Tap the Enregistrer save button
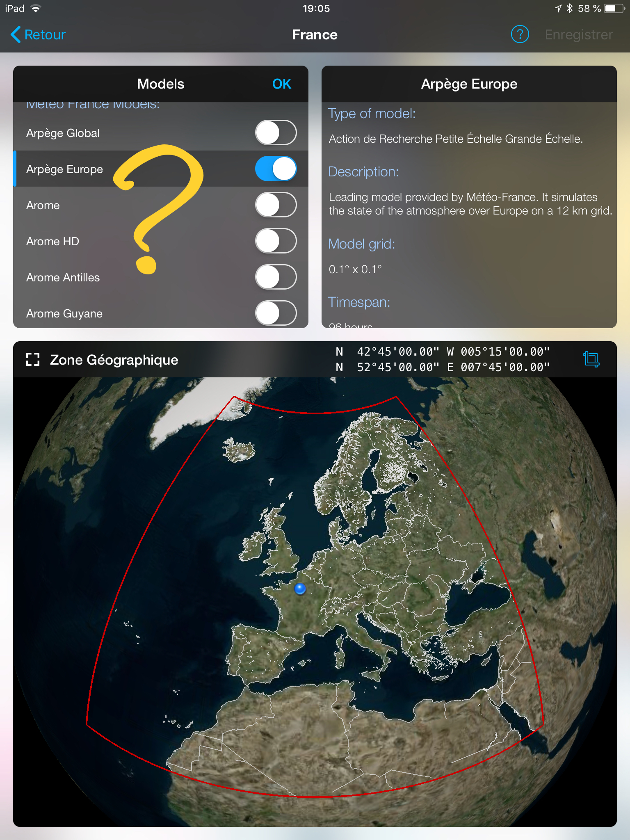Image resolution: width=630 pixels, height=840 pixels. coord(579,34)
